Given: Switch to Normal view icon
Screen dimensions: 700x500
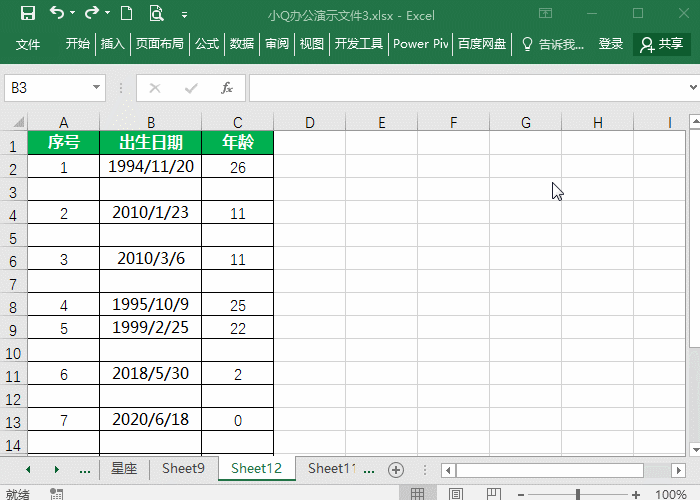Looking at the screenshot, I should (x=417, y=494).
